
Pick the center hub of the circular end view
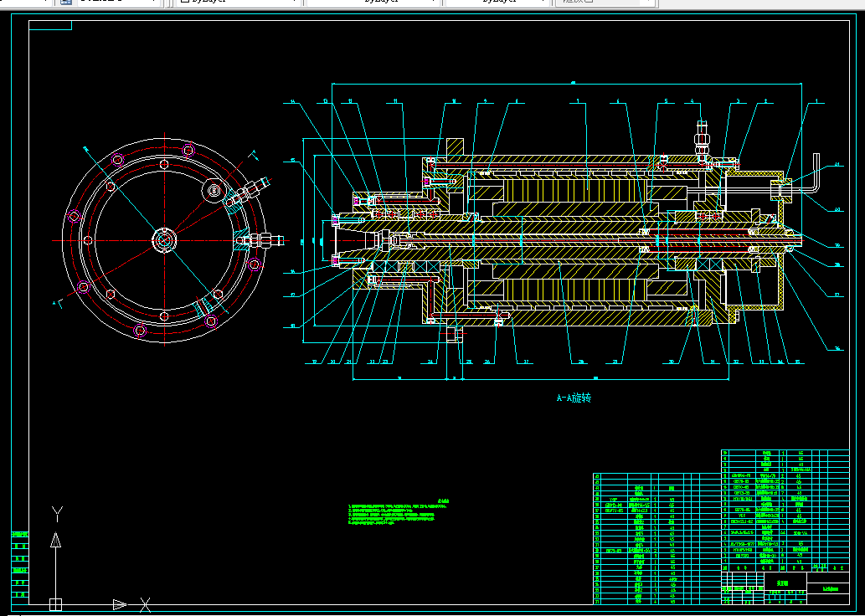164,240
